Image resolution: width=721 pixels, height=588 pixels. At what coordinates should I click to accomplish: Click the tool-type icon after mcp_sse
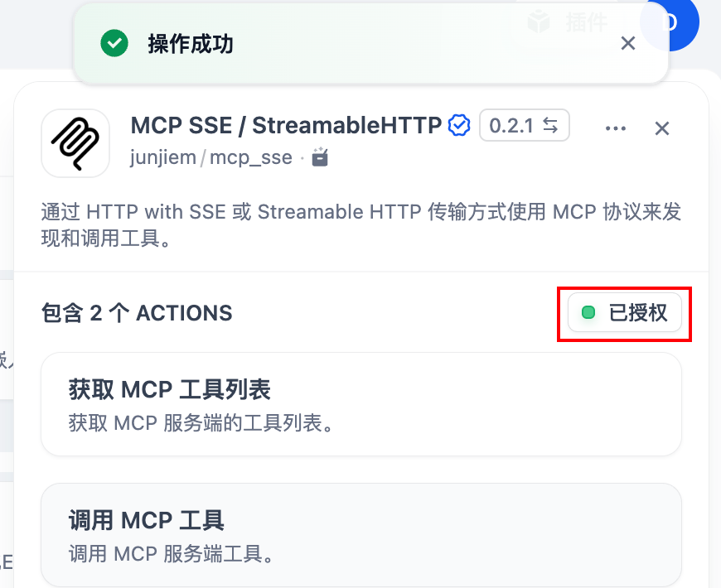pyautogui.click(x=320, y=157)
